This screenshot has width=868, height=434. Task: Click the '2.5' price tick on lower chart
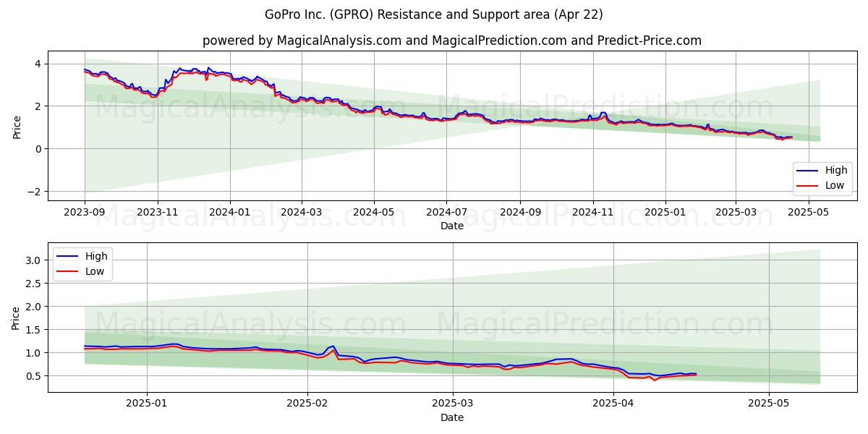tap(35, 284)
